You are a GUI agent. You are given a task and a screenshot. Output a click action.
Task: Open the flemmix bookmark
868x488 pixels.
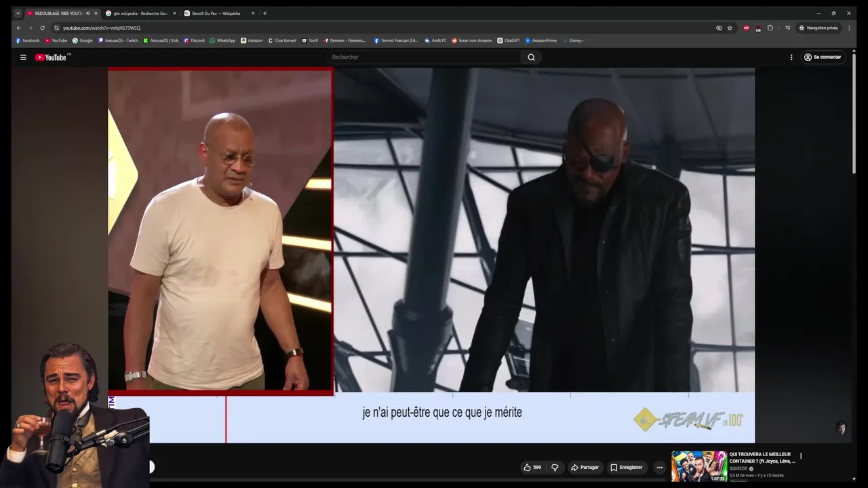click(344, 41)
